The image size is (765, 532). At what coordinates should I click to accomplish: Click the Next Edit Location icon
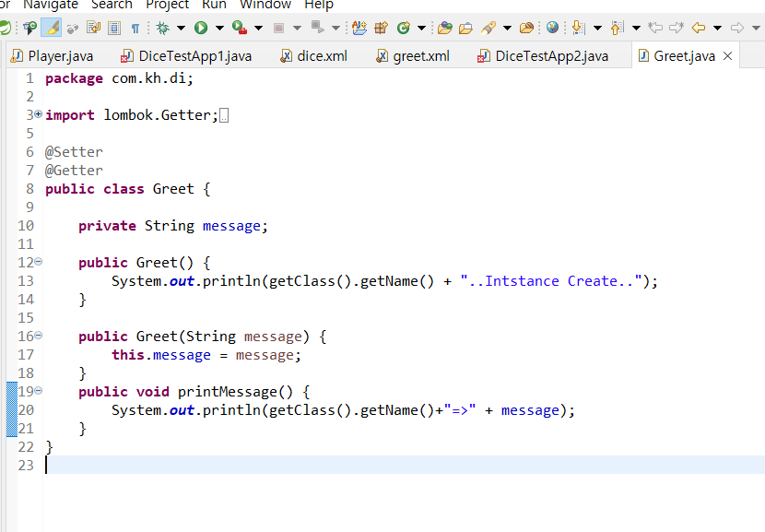[677, 28]
